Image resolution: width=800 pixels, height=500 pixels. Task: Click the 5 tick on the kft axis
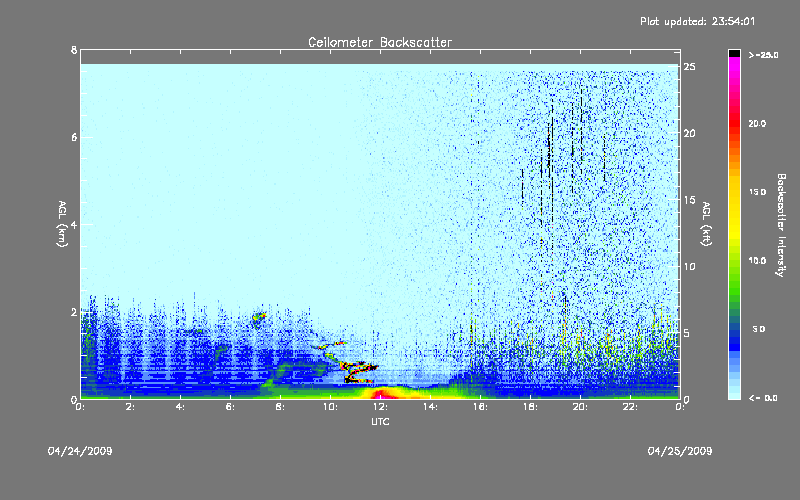click(687, 333)
